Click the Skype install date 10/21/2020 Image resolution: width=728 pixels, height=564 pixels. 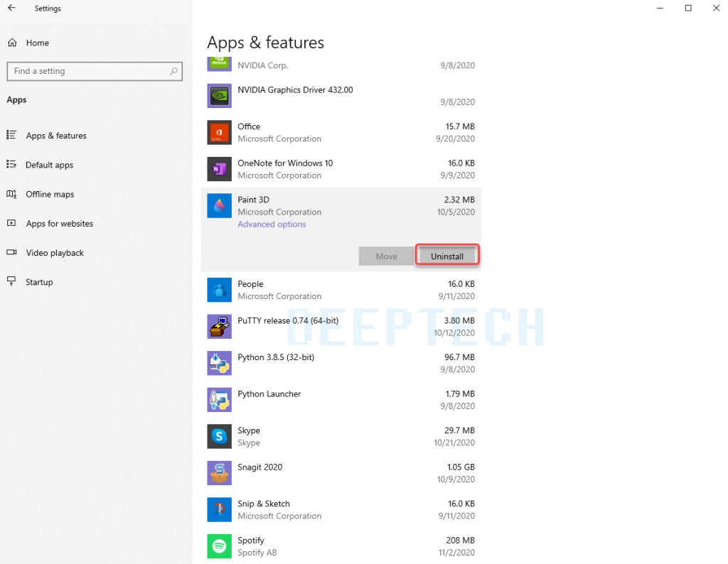point(454,443)
